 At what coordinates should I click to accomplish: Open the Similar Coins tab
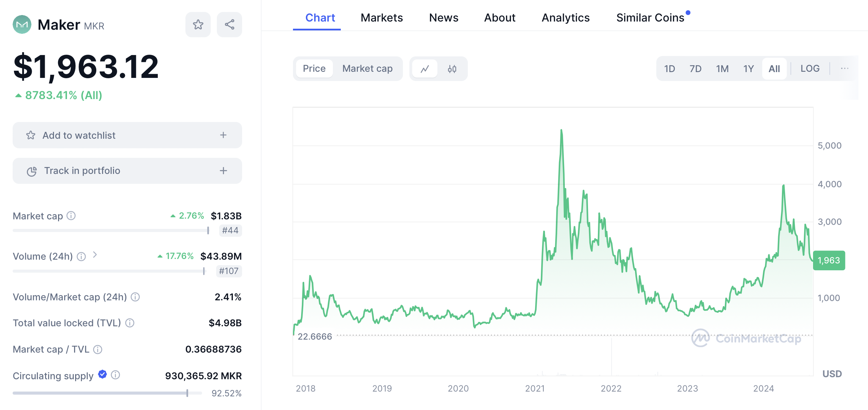pyautogui.click(x=650, y=18)
